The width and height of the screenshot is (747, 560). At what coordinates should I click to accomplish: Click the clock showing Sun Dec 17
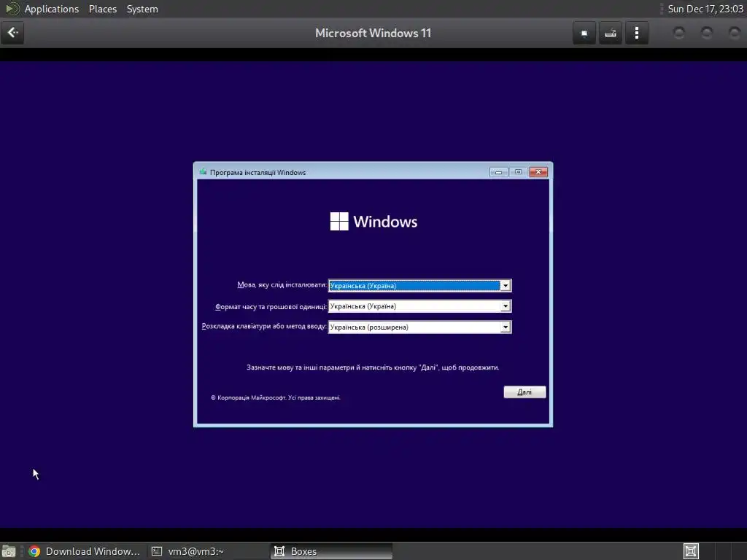pos(705,9)
